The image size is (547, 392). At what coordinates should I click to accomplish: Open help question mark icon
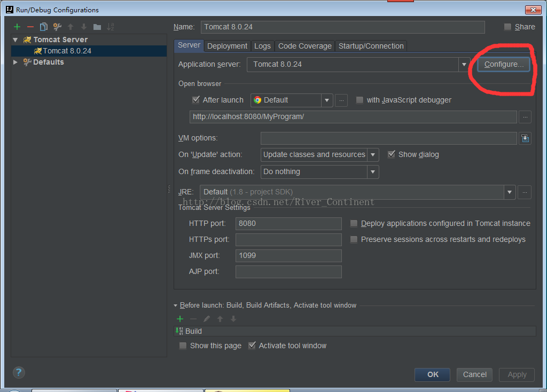[x=19, y=372]
